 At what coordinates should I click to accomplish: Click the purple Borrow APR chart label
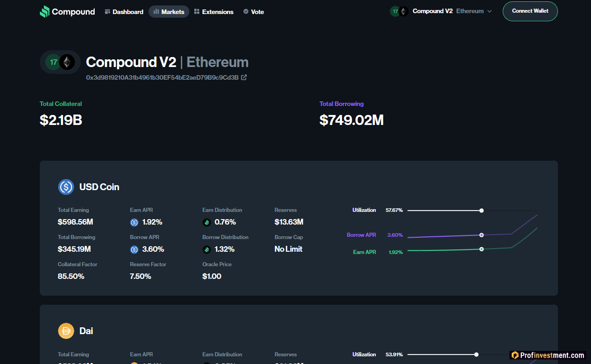point(361,235)
